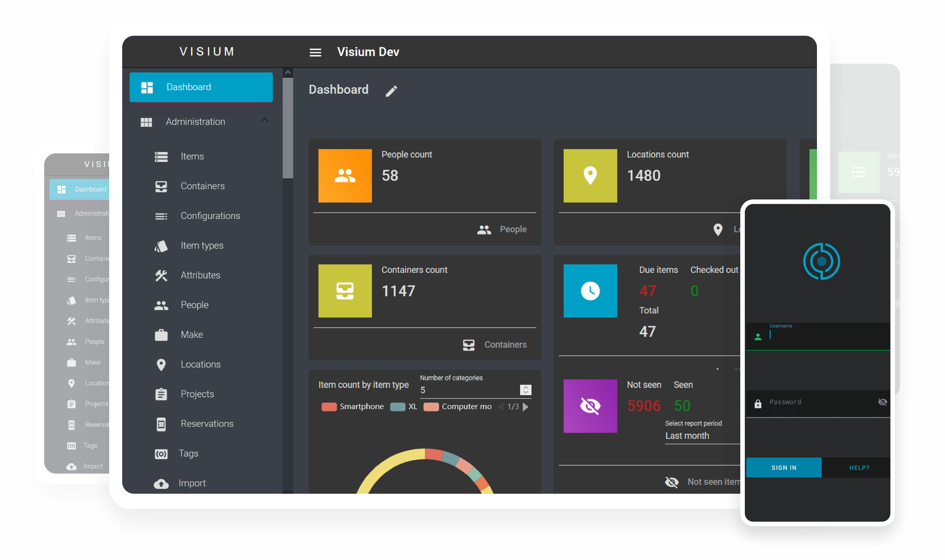Click the purple Not seen eye tile
945x560 pixels.
[590, 406]
